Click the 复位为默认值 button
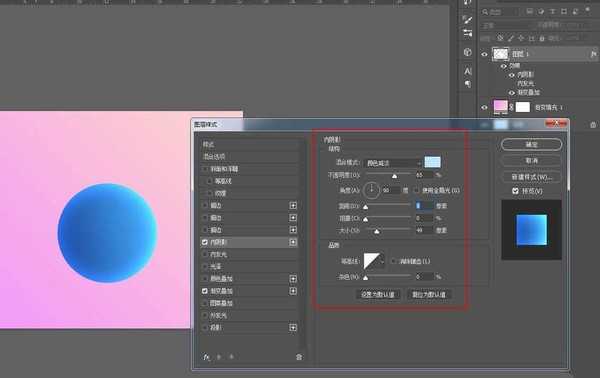Viewport: 600px width, 378px height. click(429, 295)
